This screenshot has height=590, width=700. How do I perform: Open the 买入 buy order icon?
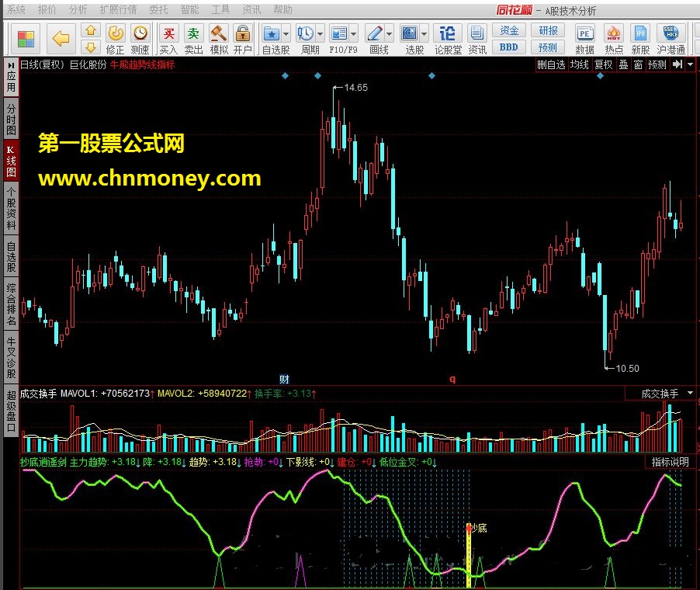tap(168, 40)
